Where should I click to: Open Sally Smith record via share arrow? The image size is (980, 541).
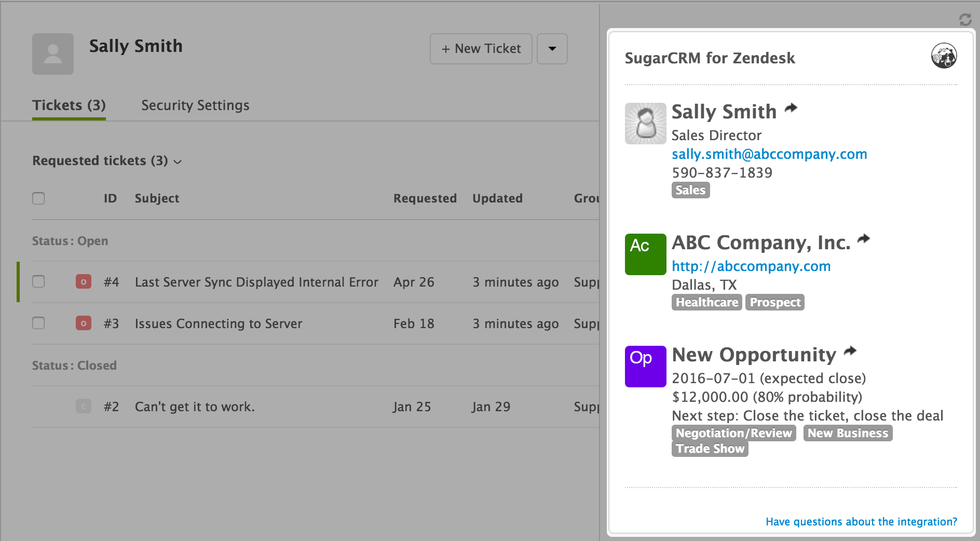[x=791, y=108]
